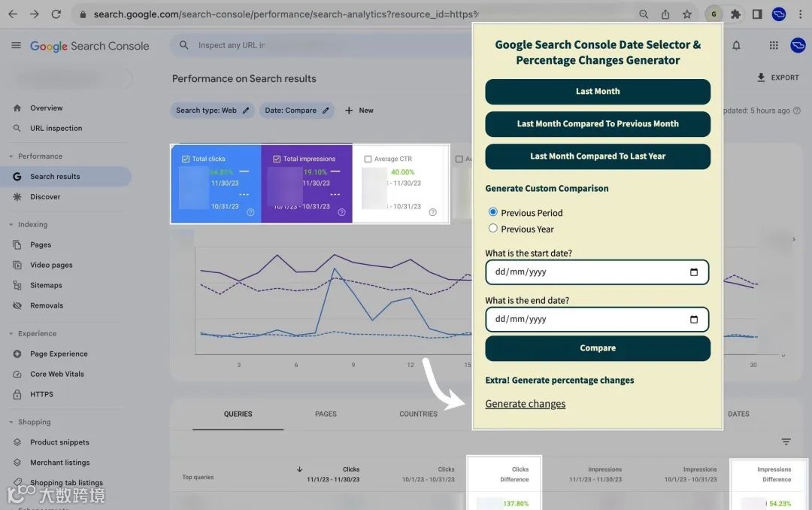This screenshot has height=510, width=812.
Task: Collapse the Performance sidebar section
Action: click(11, 156)
